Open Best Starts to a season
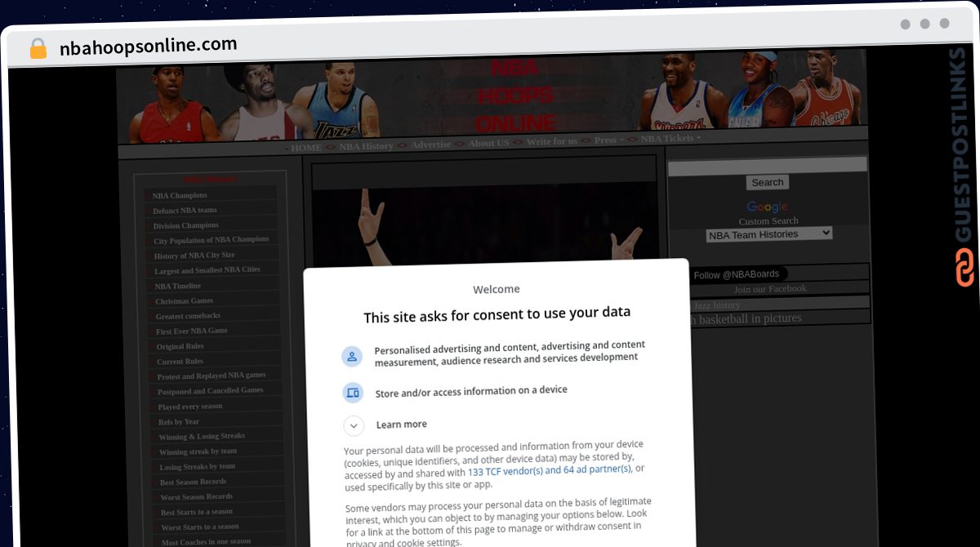 [x=197, y=512]
